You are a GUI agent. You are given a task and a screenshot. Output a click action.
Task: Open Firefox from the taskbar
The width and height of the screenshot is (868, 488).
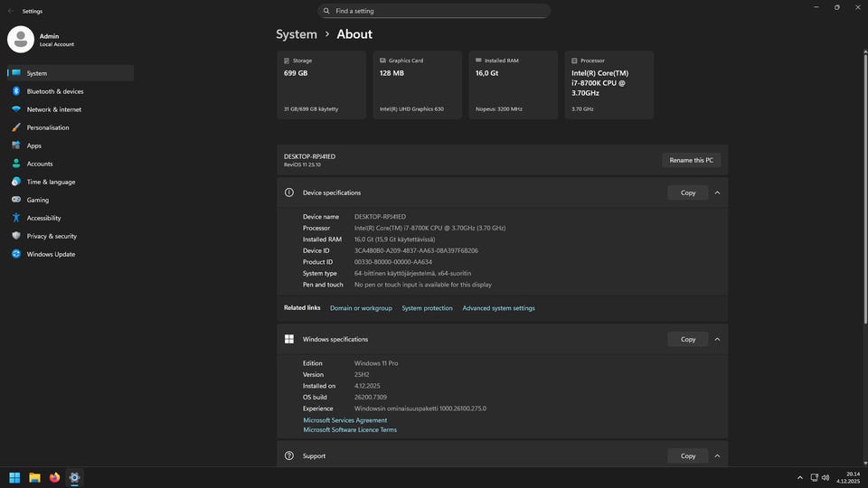(x=54, y=477)
